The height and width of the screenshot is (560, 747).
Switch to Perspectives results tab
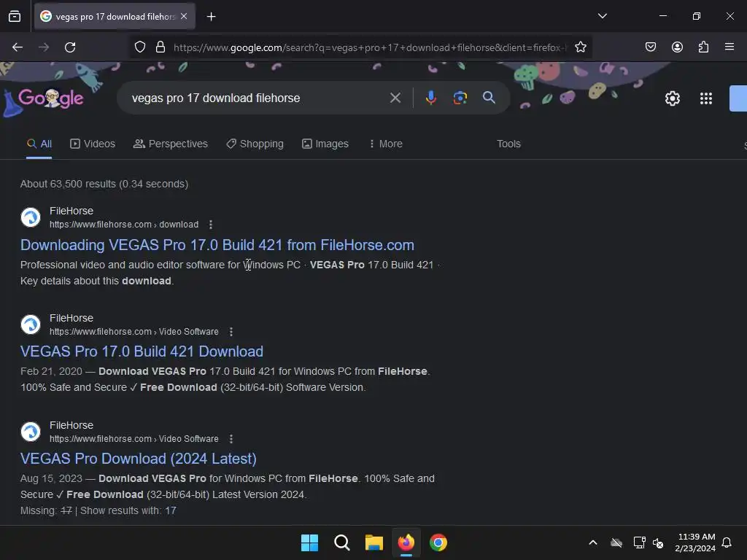coord(171,144)
